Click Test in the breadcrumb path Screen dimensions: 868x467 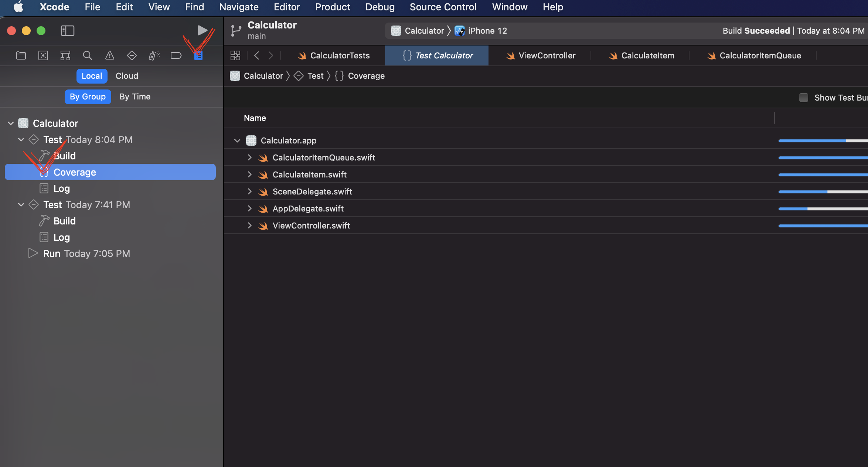315,76
